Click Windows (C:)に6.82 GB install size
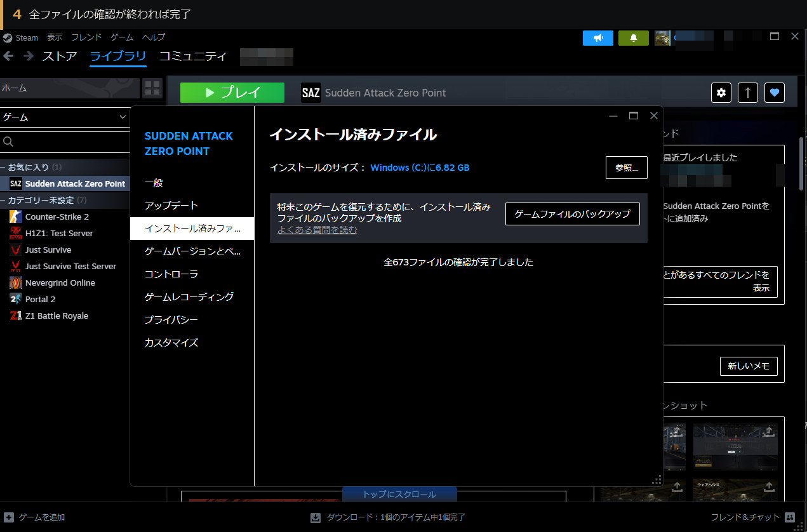 coord(420,168)
